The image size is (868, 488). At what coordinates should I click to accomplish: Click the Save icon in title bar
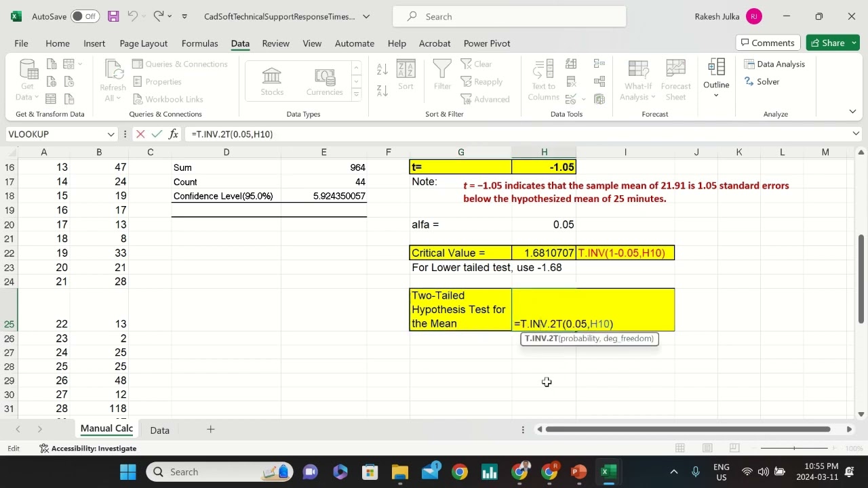coord(113,16)
